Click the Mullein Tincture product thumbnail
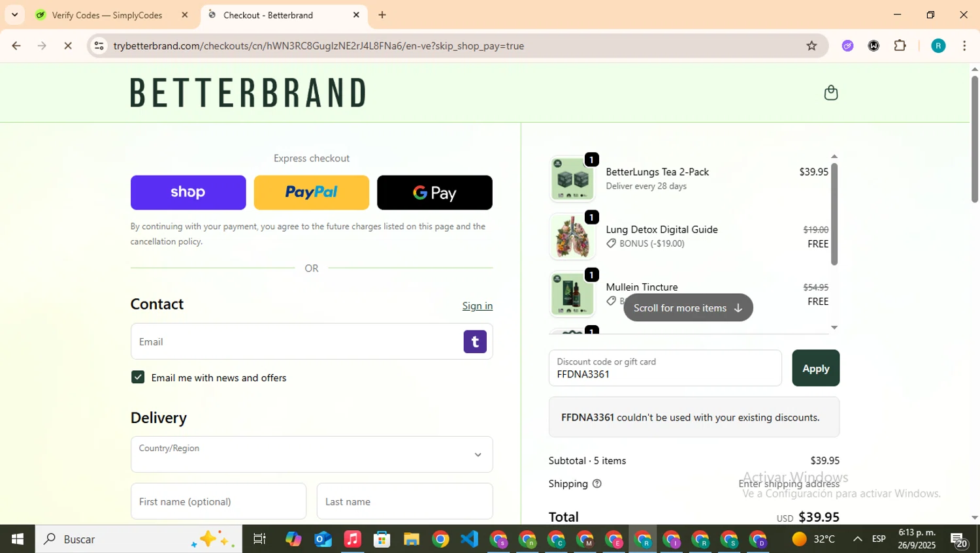Screen dimensions: 980x553 point(572,294)
